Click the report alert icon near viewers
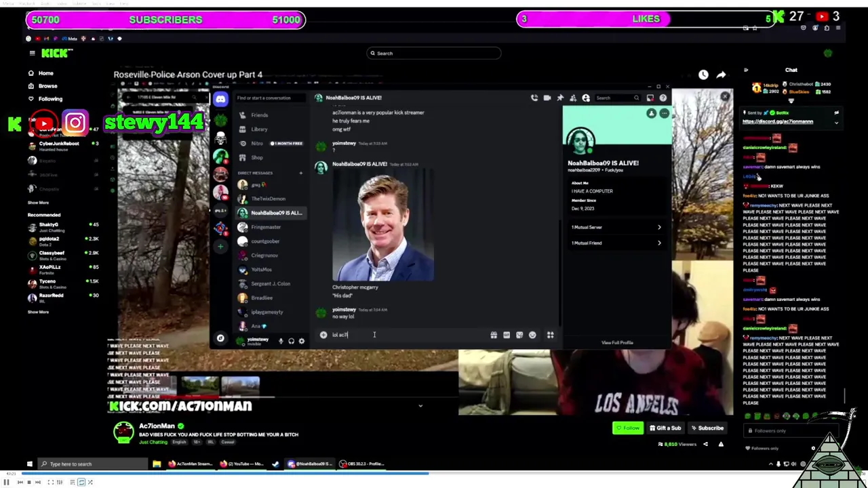The height and width of the screenshot is (488, 868). 721,444
